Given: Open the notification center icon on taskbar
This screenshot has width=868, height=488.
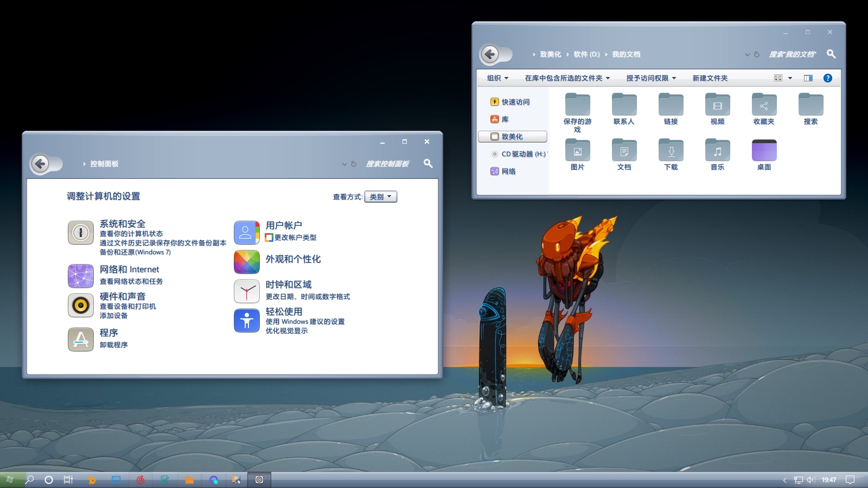Looking at the screenshot, I should point(850,480).
